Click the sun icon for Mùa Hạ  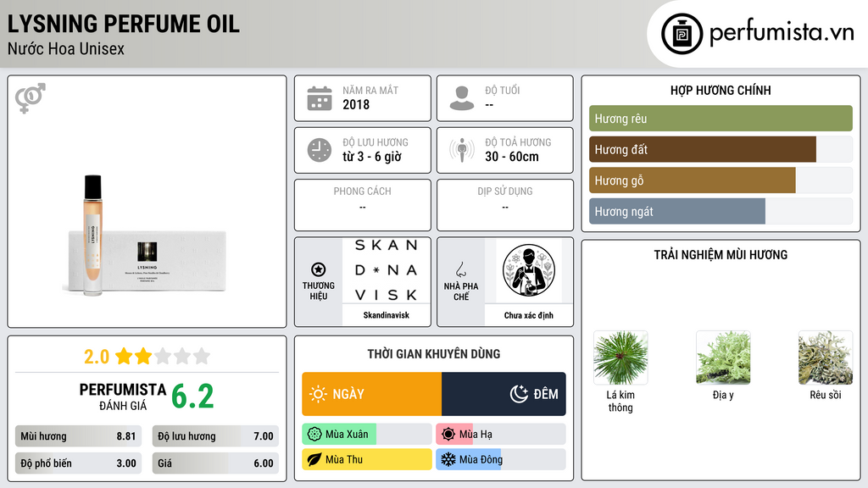coord(448,435)
